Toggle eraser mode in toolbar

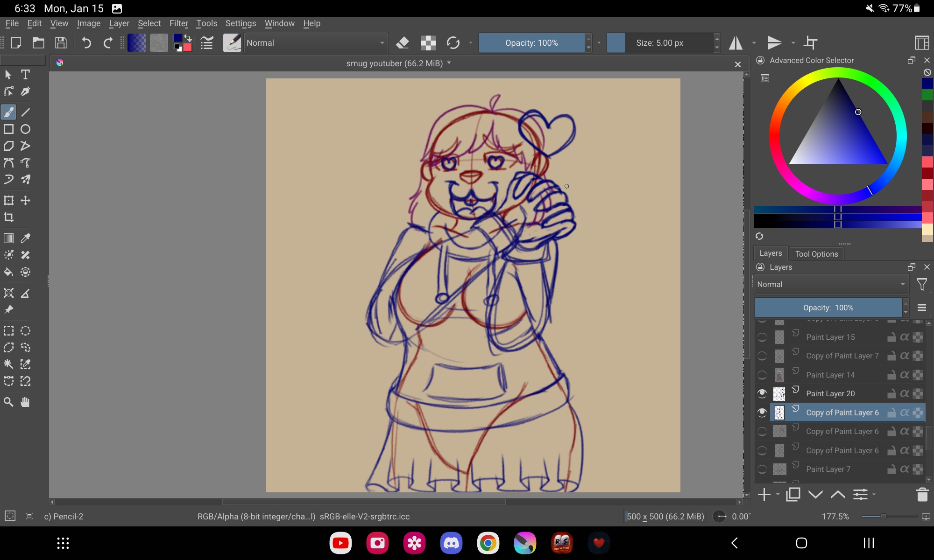click(x=403, y=43)
